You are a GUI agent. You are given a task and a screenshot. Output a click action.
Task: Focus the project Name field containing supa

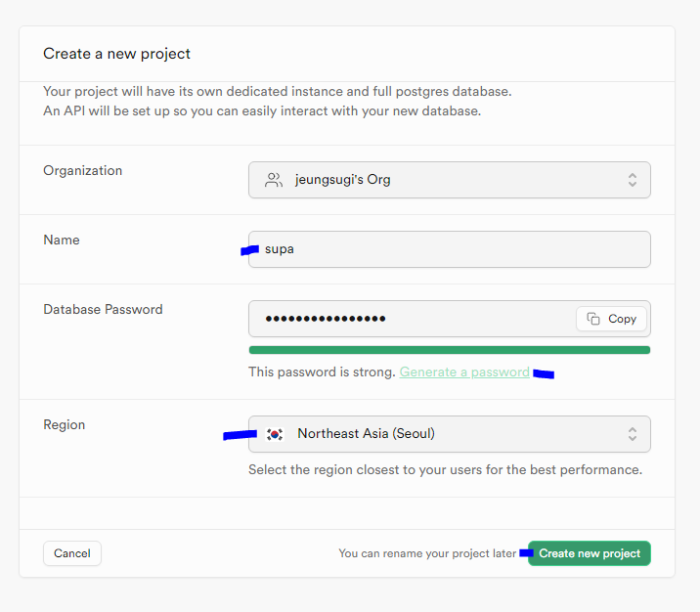pyautogui.click(x=449, y=249)
